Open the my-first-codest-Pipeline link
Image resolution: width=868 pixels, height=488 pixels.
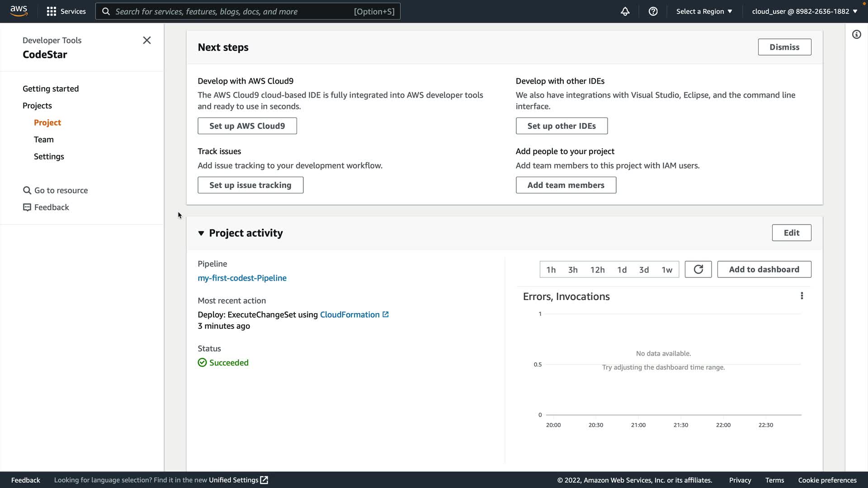[242, 278]
